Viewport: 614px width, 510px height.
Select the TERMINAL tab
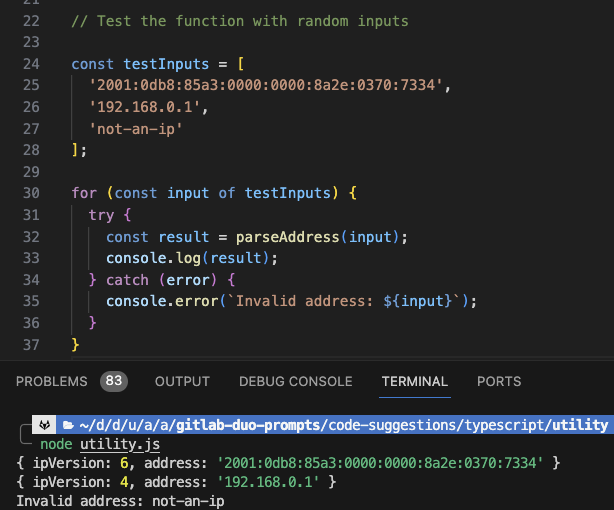coord(415,381)
